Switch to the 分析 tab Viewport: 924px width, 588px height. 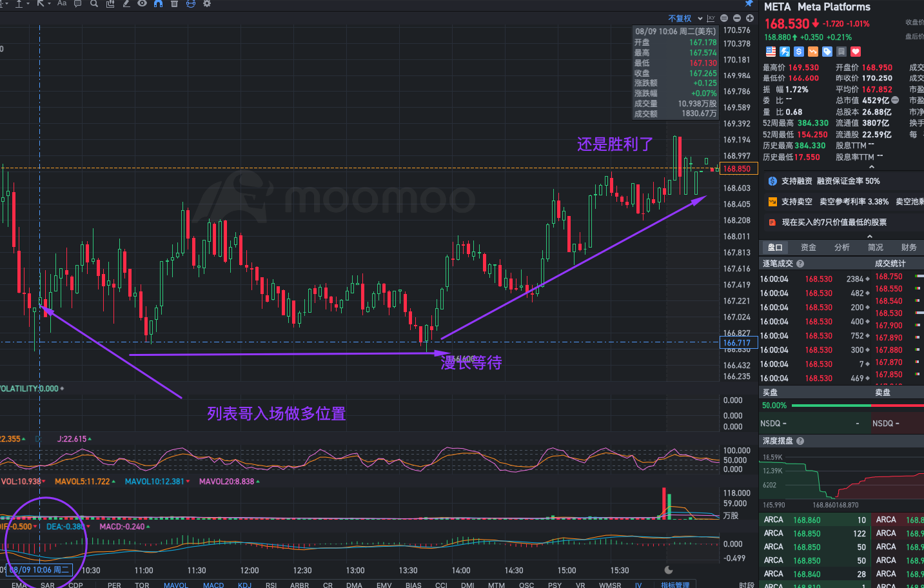[x=842, y=248]
